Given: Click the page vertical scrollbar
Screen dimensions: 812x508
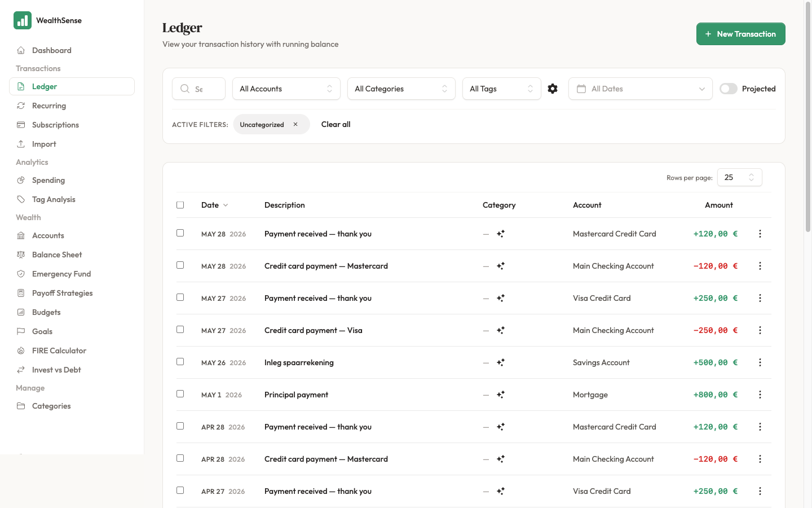Looking at the screenshot, I should click(x=808, y=117).
